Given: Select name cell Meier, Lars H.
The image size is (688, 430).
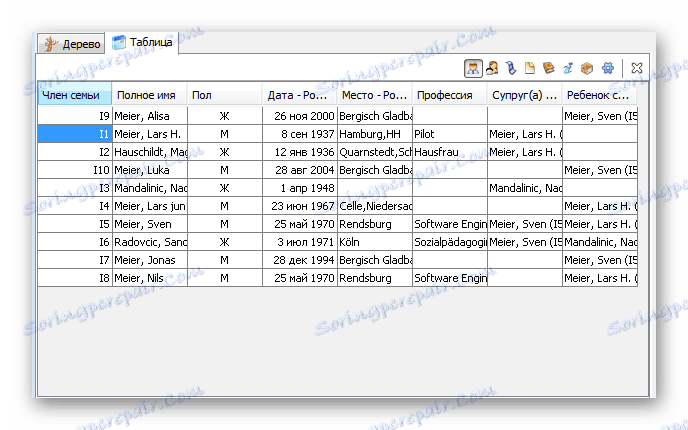Looking at the screenshot, I should click(x=150, y=134).
